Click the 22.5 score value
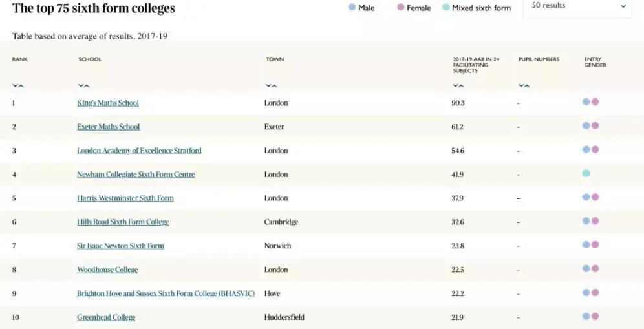Viewport: 644px width, 329px height. 458,270
